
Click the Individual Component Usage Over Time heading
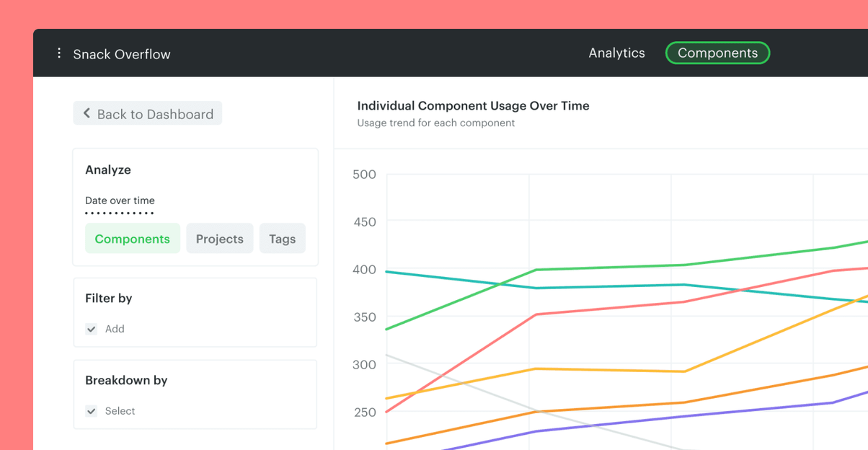coord(473,105)
